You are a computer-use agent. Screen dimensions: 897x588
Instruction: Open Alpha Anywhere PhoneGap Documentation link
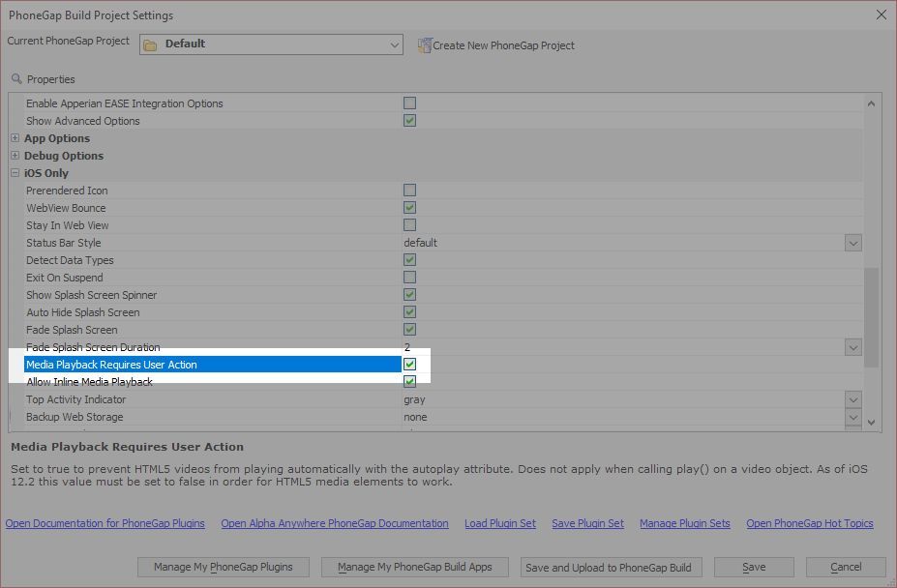tap(335, 523)
